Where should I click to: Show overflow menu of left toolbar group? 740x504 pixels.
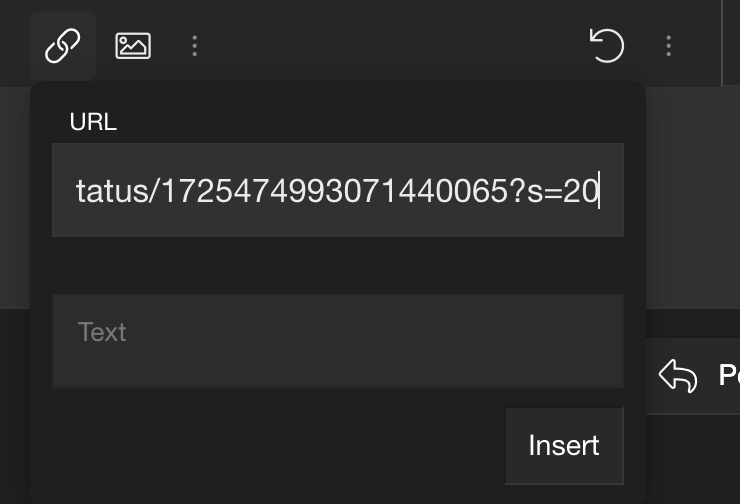coord(194,46)
